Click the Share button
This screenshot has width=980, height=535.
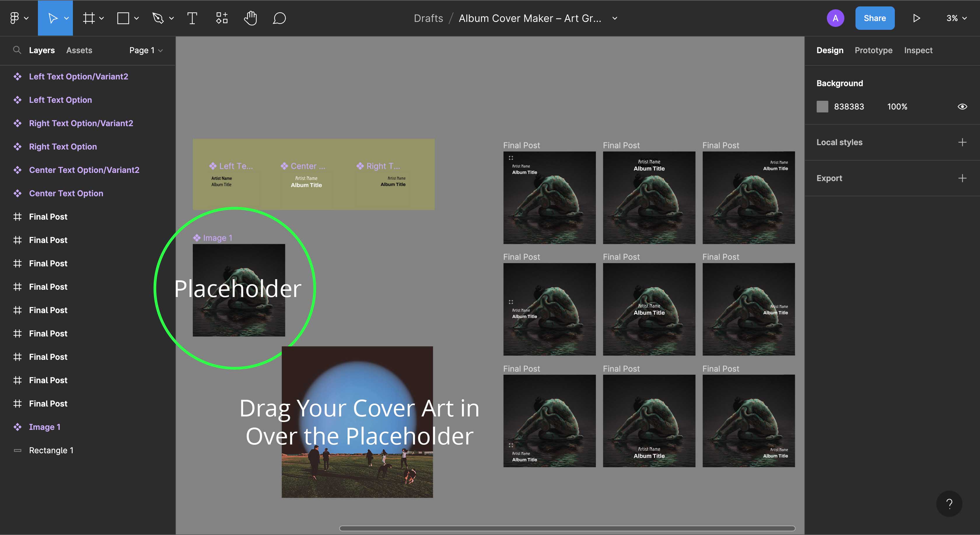pos(875,18)
